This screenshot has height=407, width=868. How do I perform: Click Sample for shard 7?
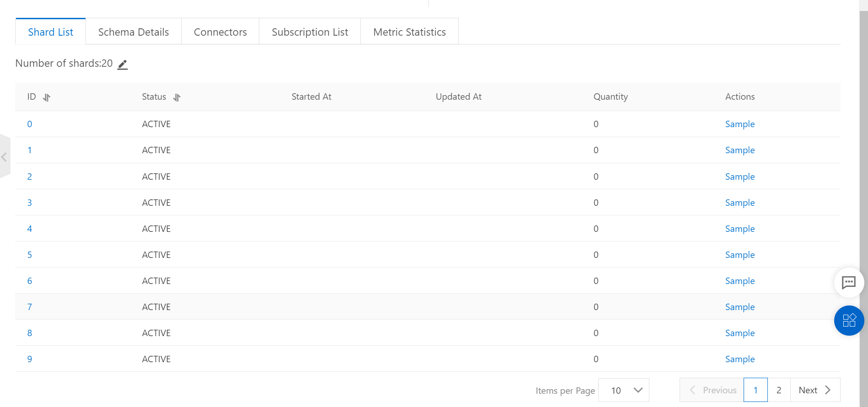739,307
